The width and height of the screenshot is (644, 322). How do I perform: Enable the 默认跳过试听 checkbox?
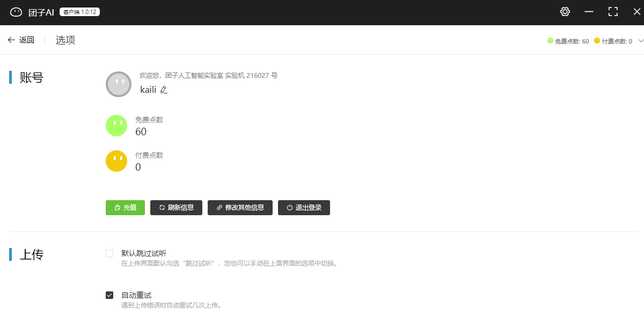[x=109, y=253]
